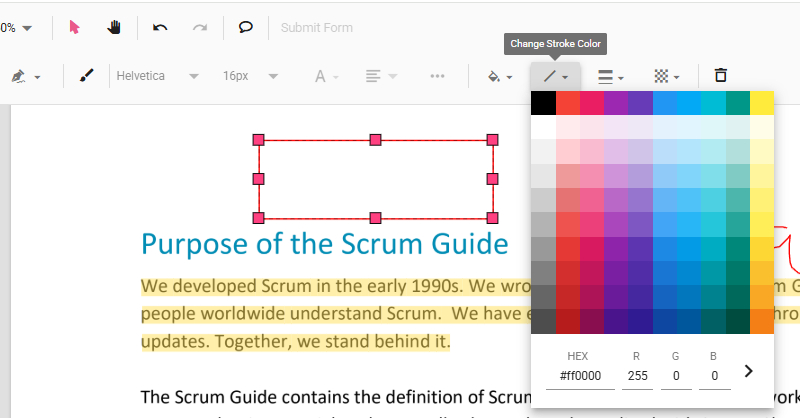
Task: Open the stroke width lines dropdown
Action: (610, 76)
